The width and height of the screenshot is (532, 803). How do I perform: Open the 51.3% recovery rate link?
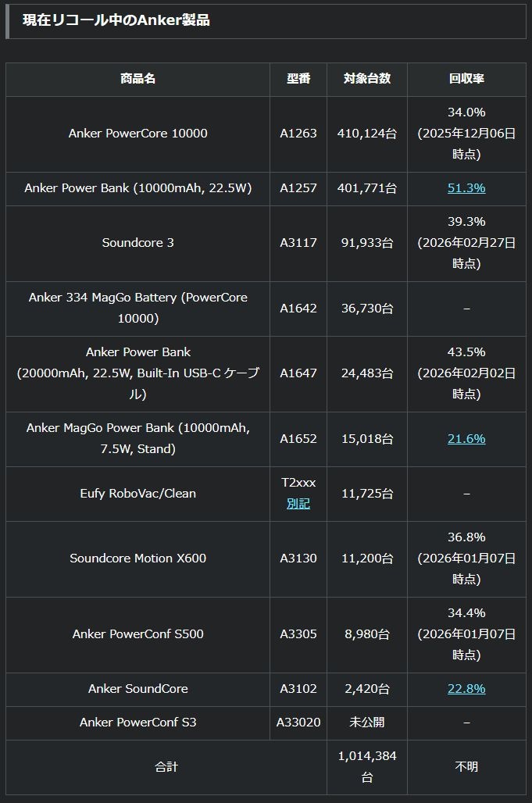tap(466, 188)
